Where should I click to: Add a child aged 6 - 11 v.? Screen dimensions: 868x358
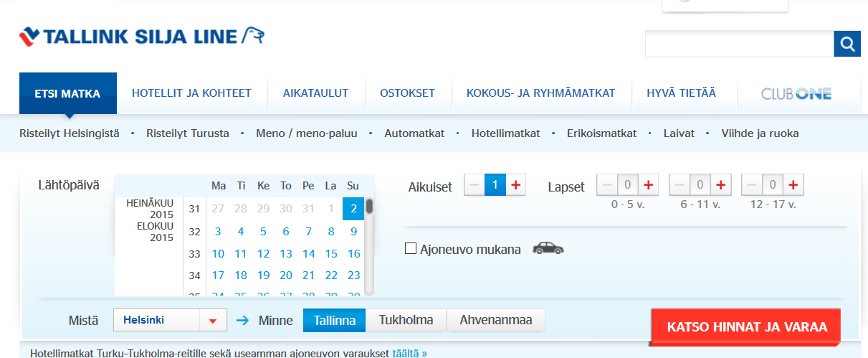click(x=720, y=186)
